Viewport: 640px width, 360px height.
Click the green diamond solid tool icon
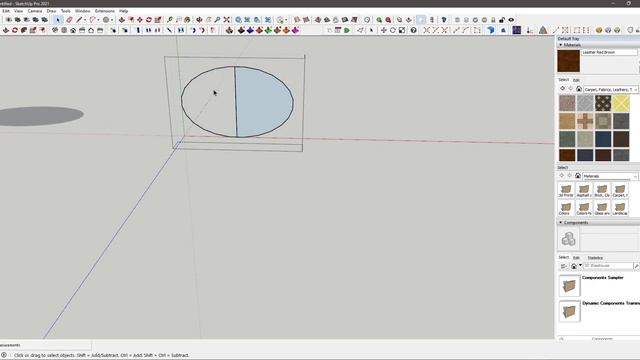click(x=268, y=30)
